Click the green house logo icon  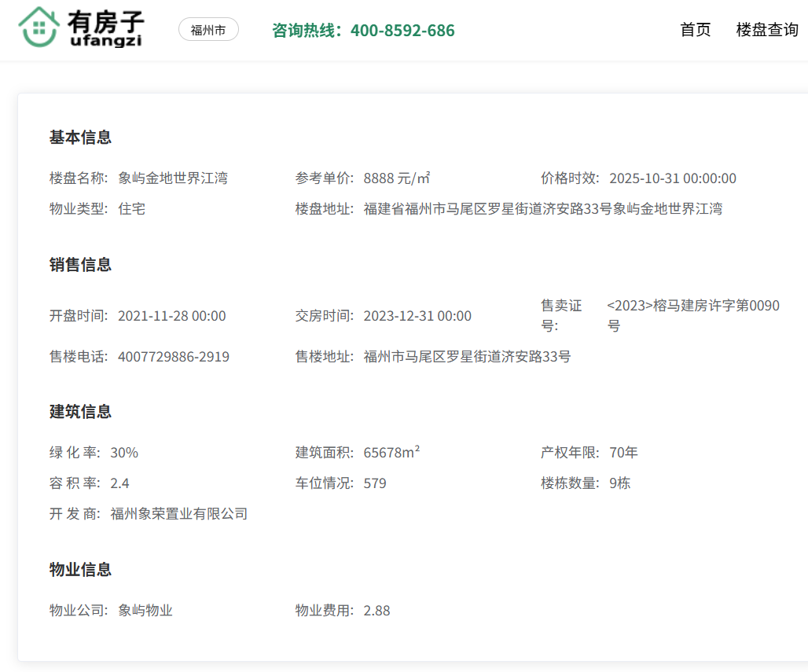tap(39, 28)
